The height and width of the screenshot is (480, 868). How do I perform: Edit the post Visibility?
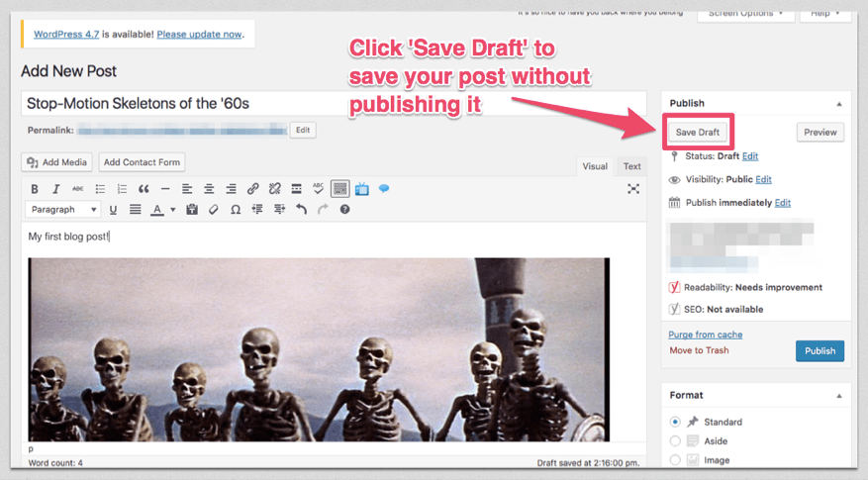pyautogui.click(x=763, y=179)
